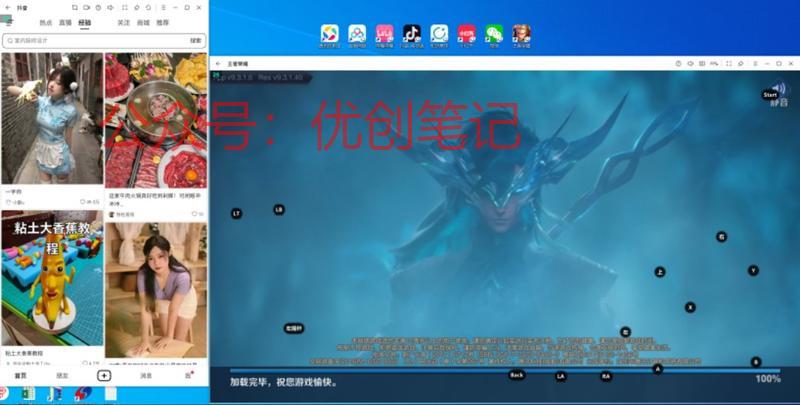
Task: Switch to 关注 tab in Douyin
Action: [124, 23]
